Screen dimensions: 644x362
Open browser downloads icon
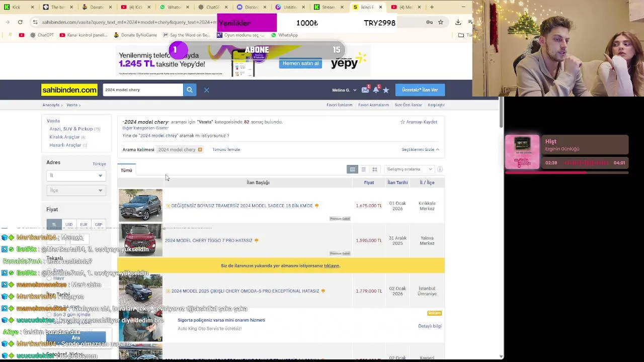458,22
